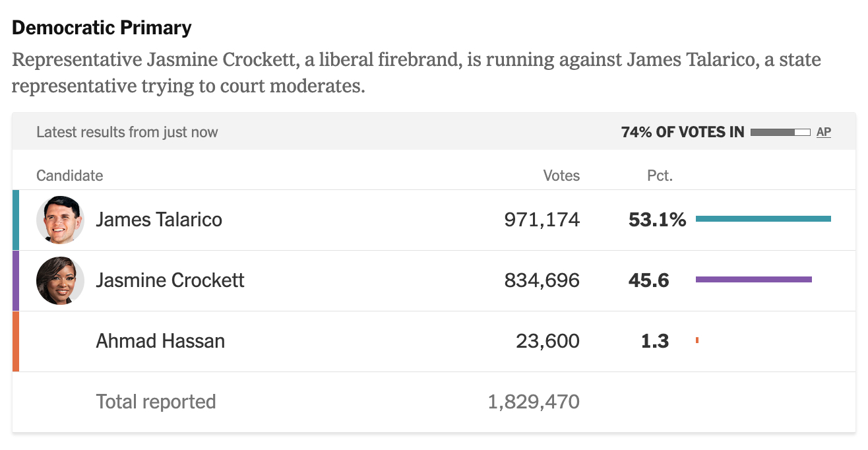Click James Talarico's profile photo

point(60,220)
